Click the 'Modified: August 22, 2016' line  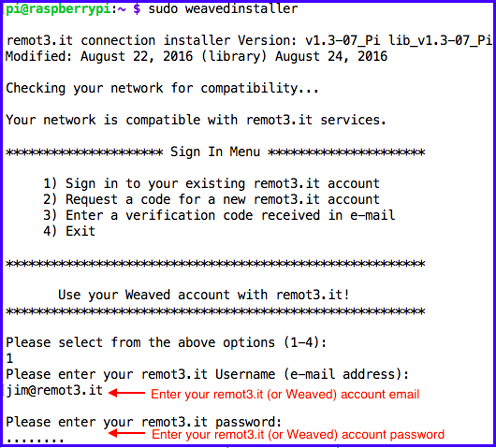coord(197,56)
